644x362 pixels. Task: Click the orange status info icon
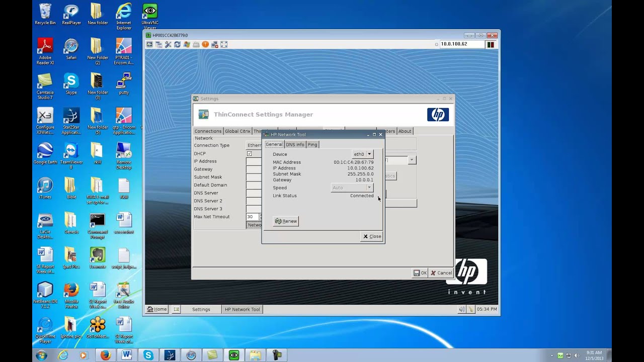point(205,44)
